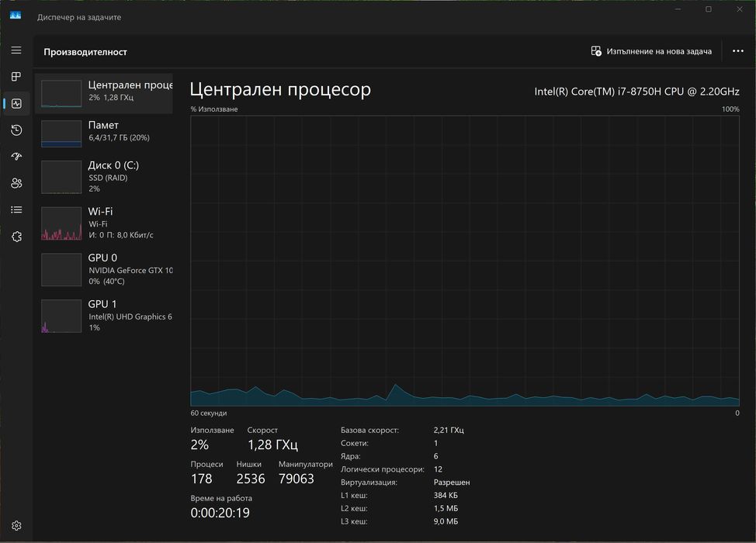
Task: Click the 178 processes count
Action: click(201, 479)
